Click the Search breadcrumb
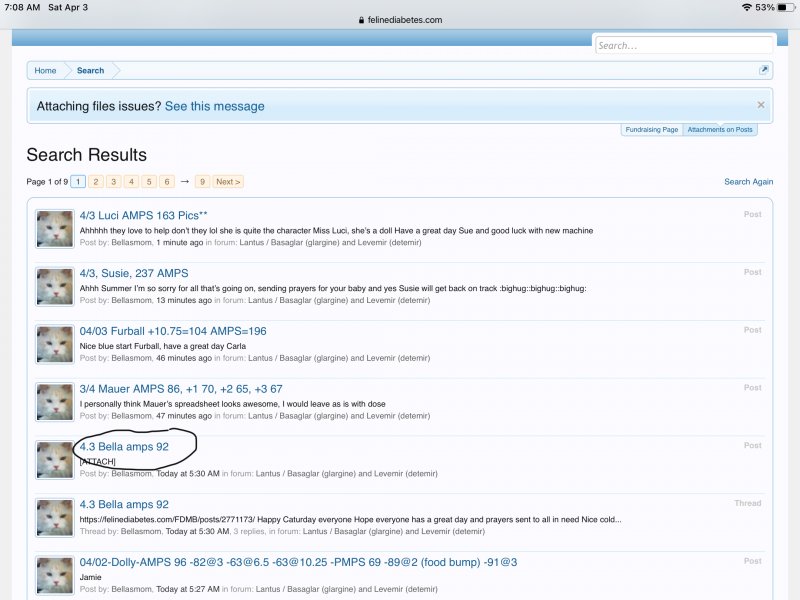This screenshot has width=800, height=600. click(x=90, y=71)
